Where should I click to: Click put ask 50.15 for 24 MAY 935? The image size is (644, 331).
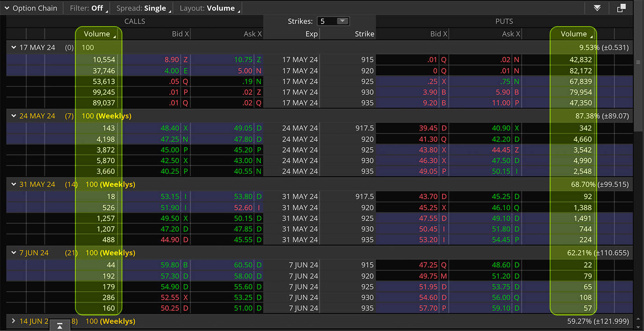(x=501, y=171)
